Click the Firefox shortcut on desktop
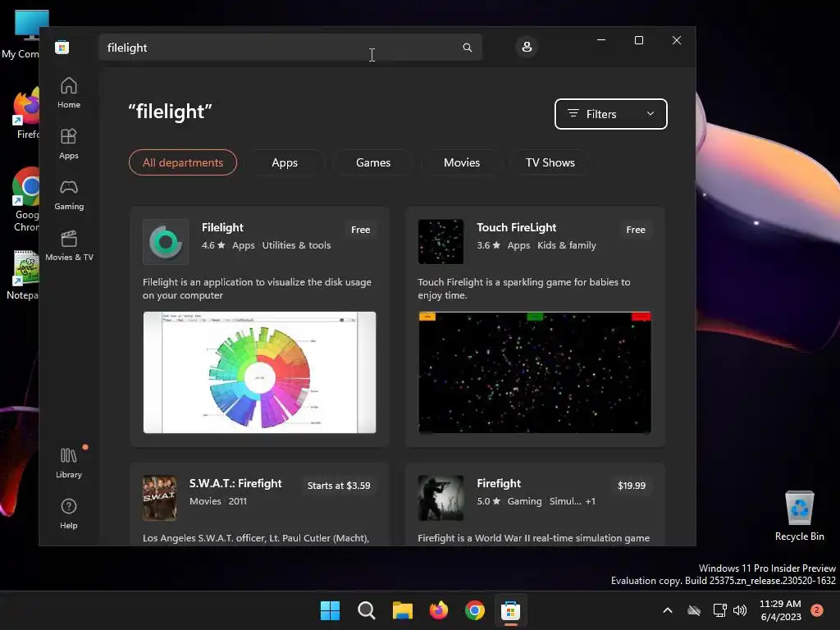The image size is (840, 630). click(26, 114)
